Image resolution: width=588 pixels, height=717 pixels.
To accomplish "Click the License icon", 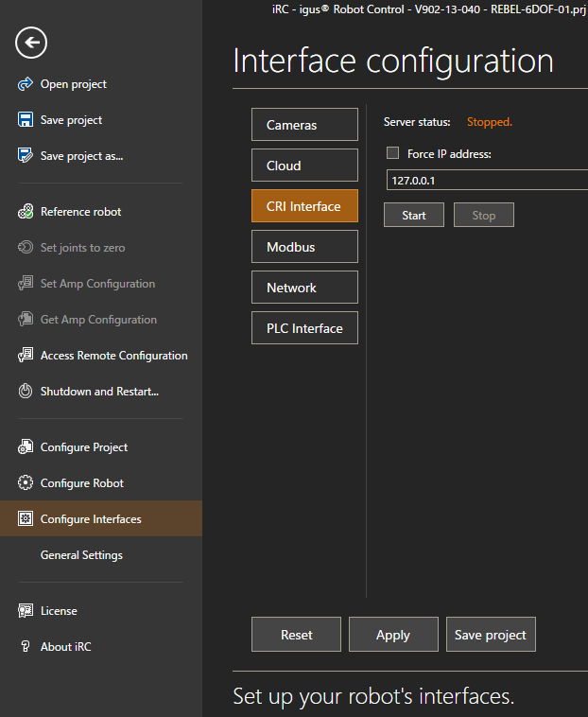I will [26, 611].
